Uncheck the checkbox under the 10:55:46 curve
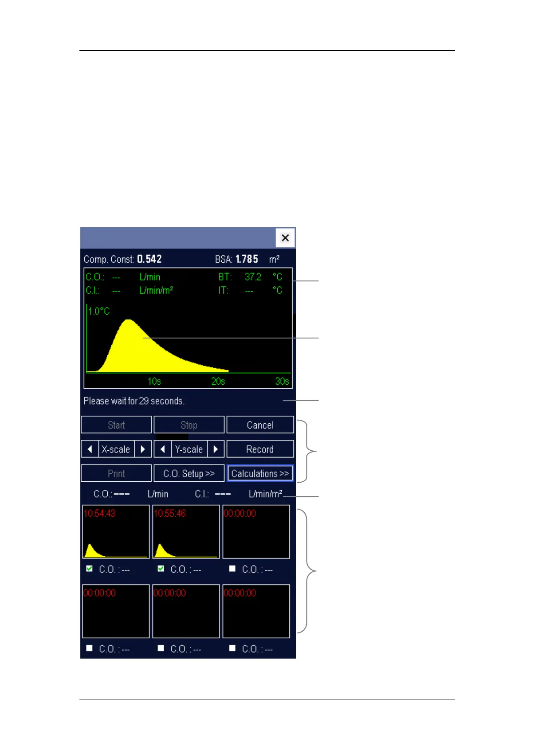This screenshot has width=534, height=756. (161, 568)
